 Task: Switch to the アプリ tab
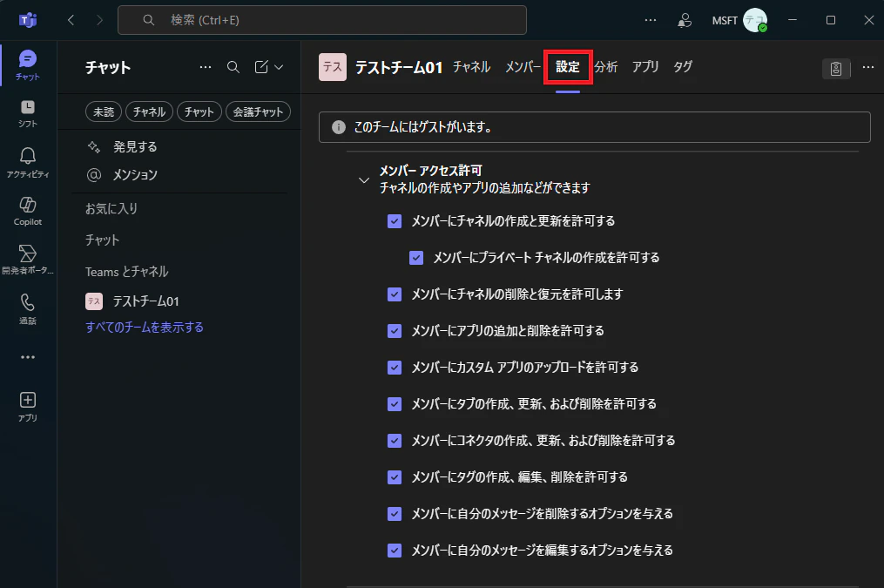(x=645, y=67)
